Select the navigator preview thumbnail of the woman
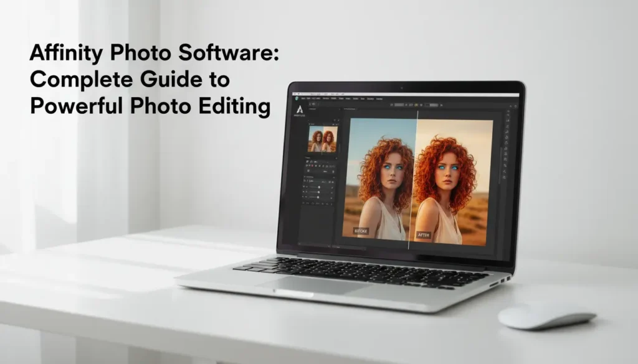638x364 pixels. pos(322,139)
